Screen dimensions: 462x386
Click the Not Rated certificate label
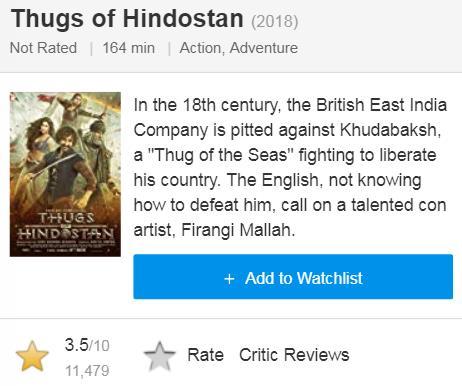point(43,48)
